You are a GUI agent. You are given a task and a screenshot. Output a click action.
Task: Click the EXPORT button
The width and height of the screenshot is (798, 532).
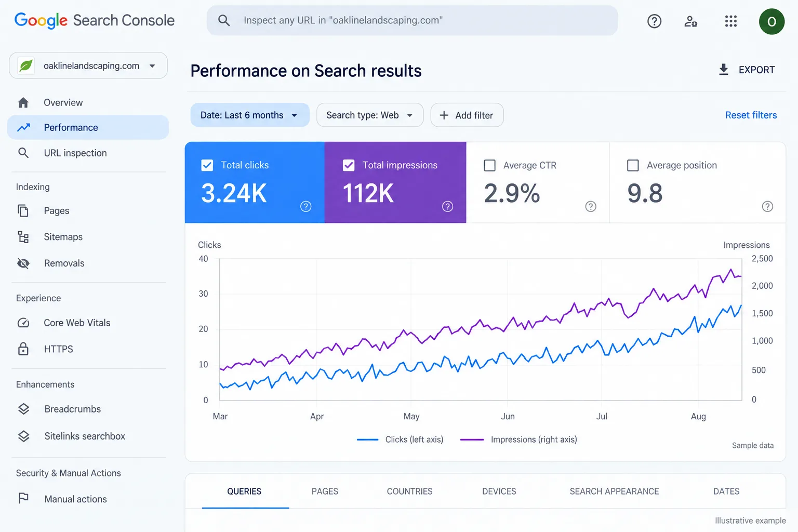click(747, 70)
